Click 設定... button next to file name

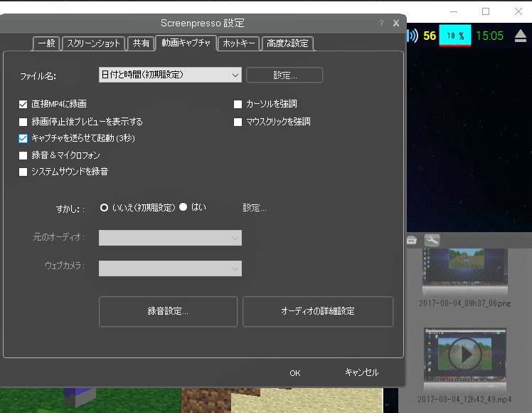pyautogui.click(x=284, y=75)
